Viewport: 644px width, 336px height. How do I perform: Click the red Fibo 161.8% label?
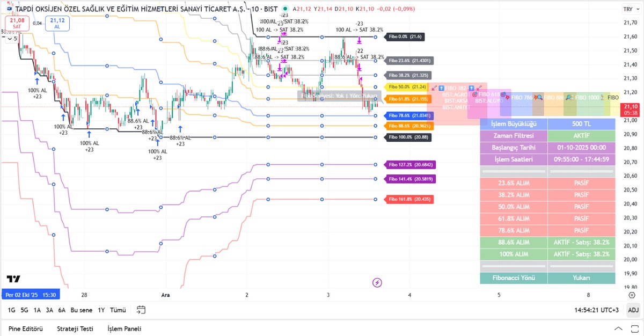tap(408, 199)
